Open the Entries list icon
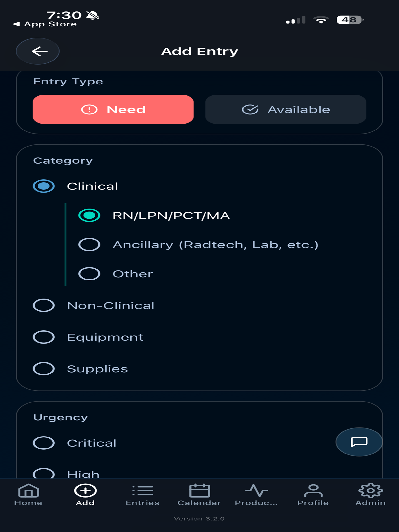 [x=143, y=491]
